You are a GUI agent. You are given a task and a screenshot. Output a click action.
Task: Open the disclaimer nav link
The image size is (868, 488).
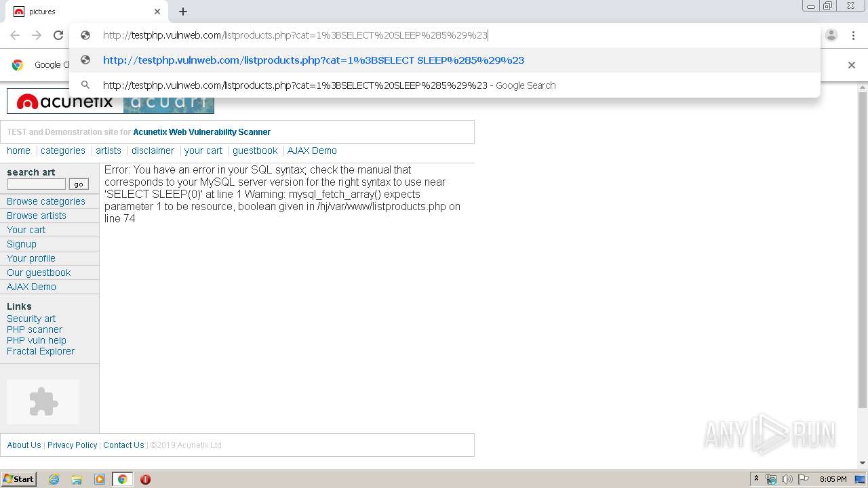point(153,150)
